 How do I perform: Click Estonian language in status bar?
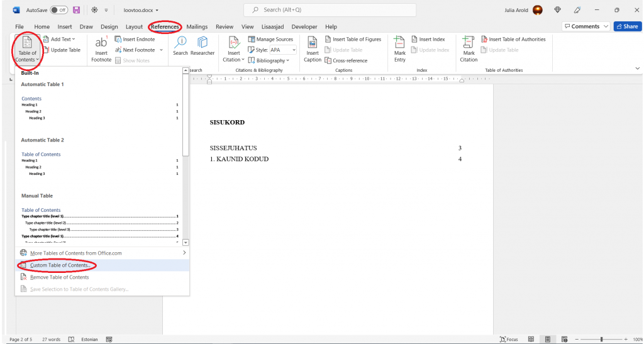pyautogui.click(x=89, y=340)
